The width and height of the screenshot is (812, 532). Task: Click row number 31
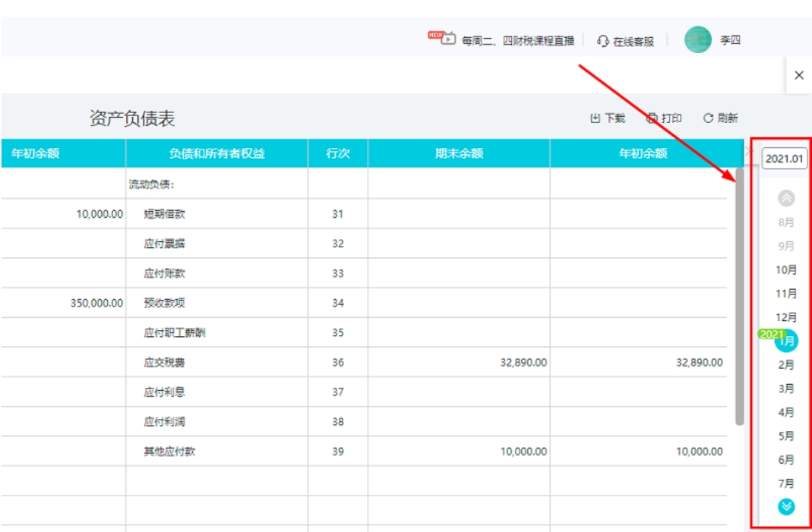pos(338,214)
